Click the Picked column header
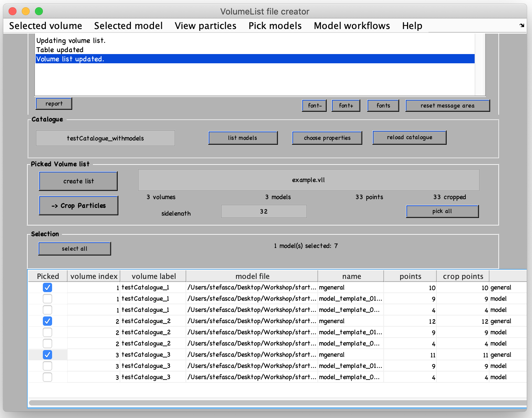Image resolution: width=532 pixels, height=418 pixels. tap(48, 276)
